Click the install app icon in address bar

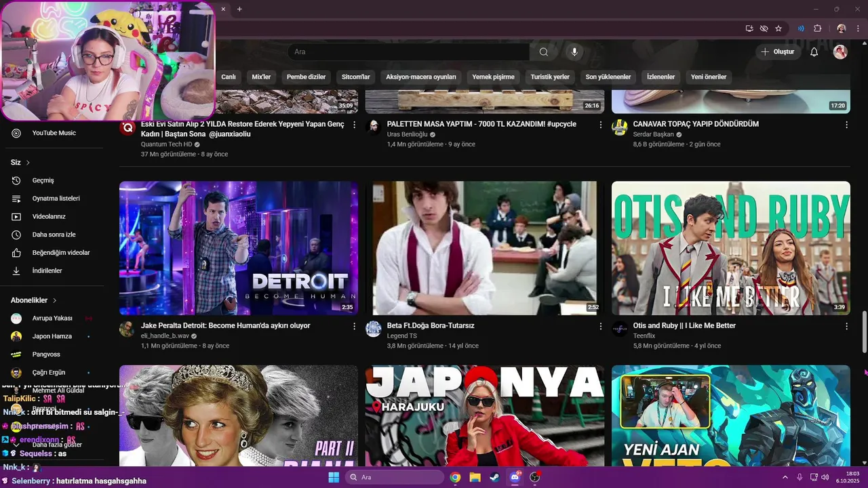click(x=749, y=28)
